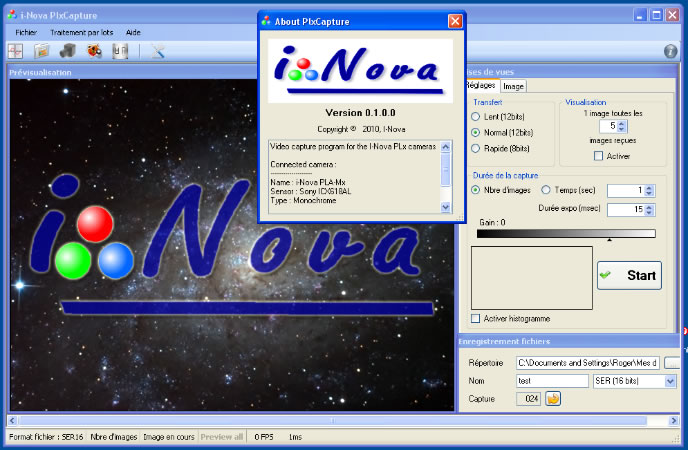Decrease the Durée expo value
This screenshot has height=450, width=688.
coord(649,213)
